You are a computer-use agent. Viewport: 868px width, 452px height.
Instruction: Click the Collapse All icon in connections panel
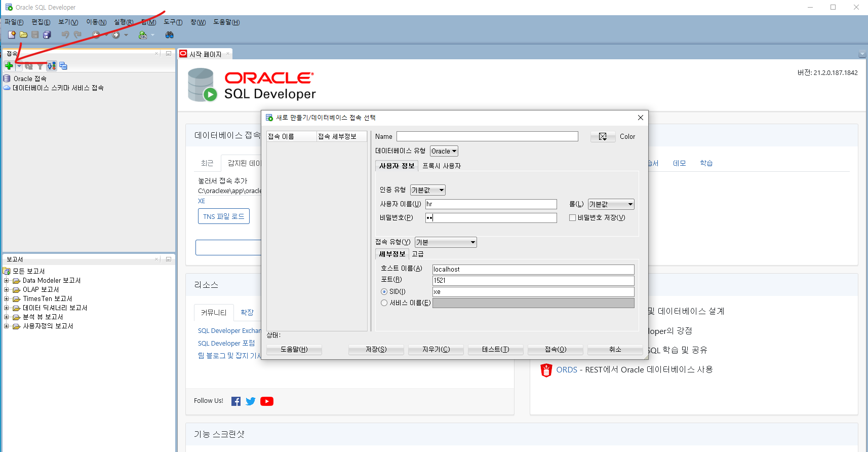(x=63, y=66)
